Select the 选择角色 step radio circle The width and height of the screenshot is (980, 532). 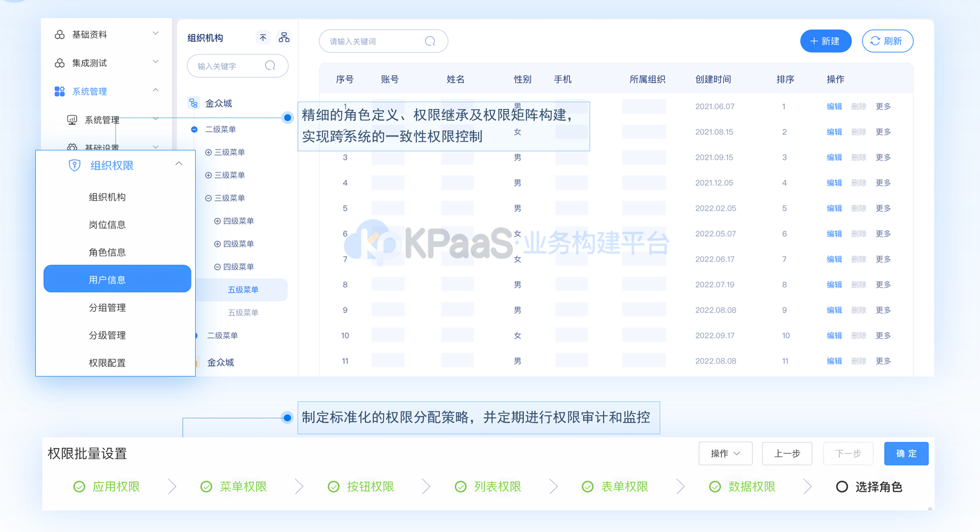842,486
